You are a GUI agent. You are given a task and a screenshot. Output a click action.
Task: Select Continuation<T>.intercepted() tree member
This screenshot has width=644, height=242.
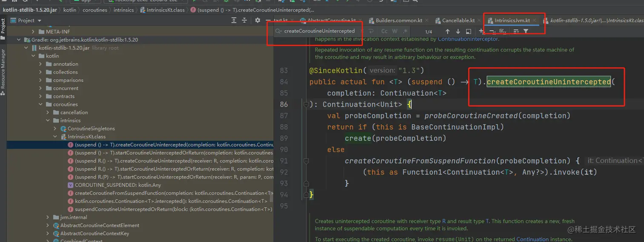click(167, 201)
